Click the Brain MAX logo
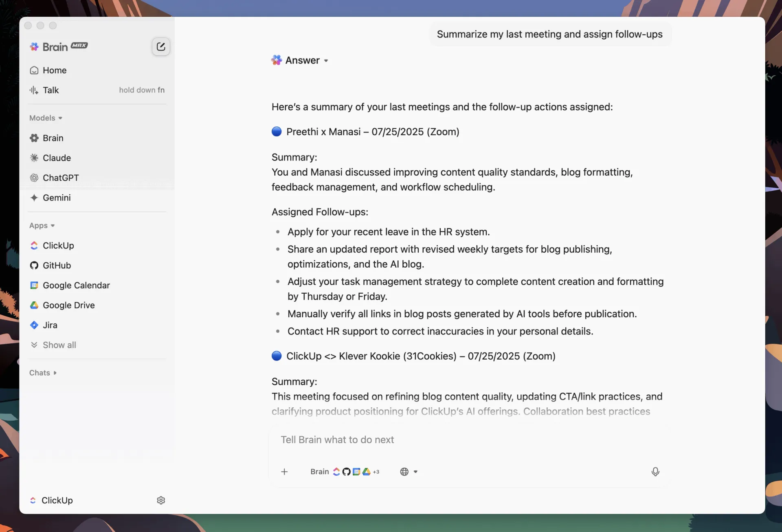This screenshot has height=532, width=782. pyautogui.click(x=59, y=47)
